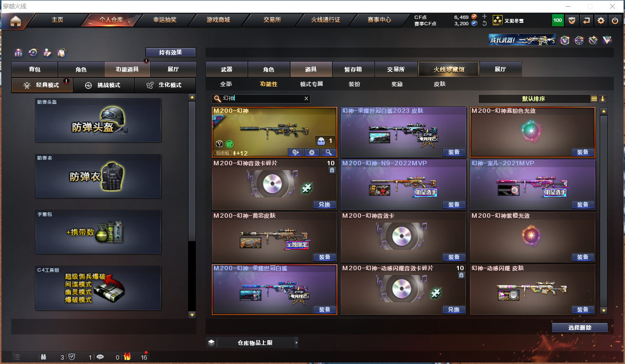Equip M200-幻神-黄忠皮肤
Image resolution: width=625 pixels, height=364 pixels.
point(325,258)
